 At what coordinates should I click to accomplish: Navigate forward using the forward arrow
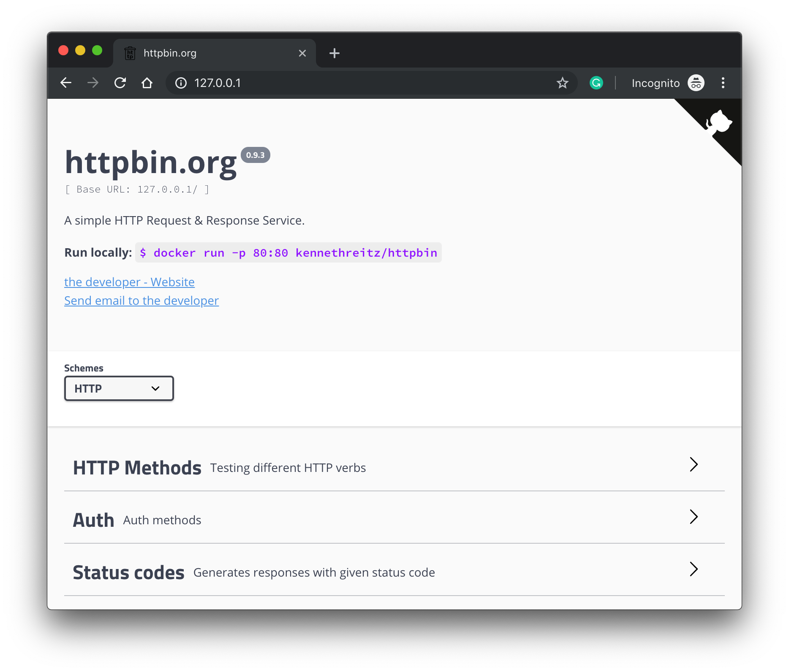click(x=93, y=83)
